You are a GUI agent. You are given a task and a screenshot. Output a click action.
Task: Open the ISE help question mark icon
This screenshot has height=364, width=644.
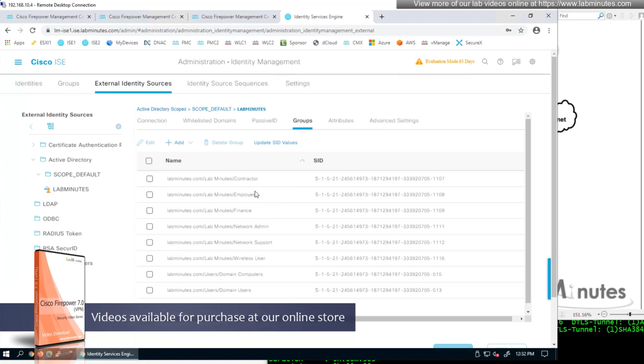click(500, 62)
